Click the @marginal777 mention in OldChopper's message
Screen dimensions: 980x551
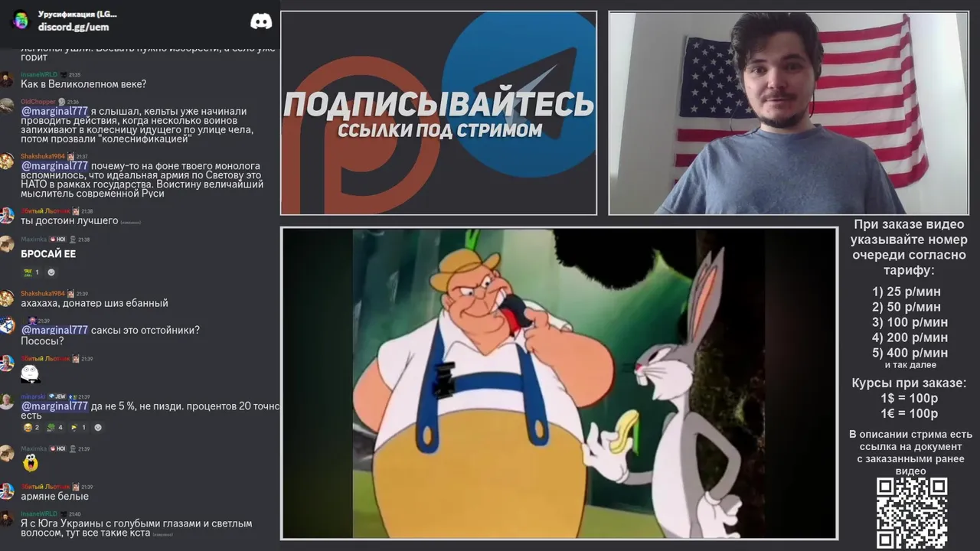54,111
